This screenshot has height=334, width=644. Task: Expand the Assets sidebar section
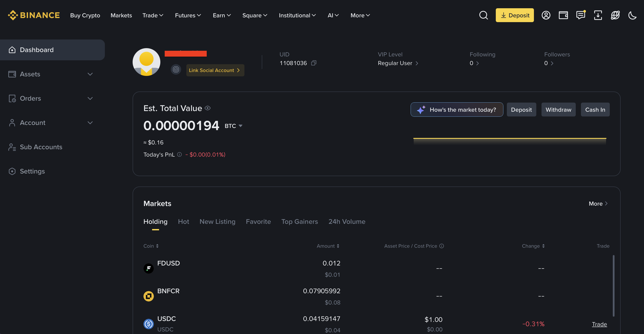(90, 74)
